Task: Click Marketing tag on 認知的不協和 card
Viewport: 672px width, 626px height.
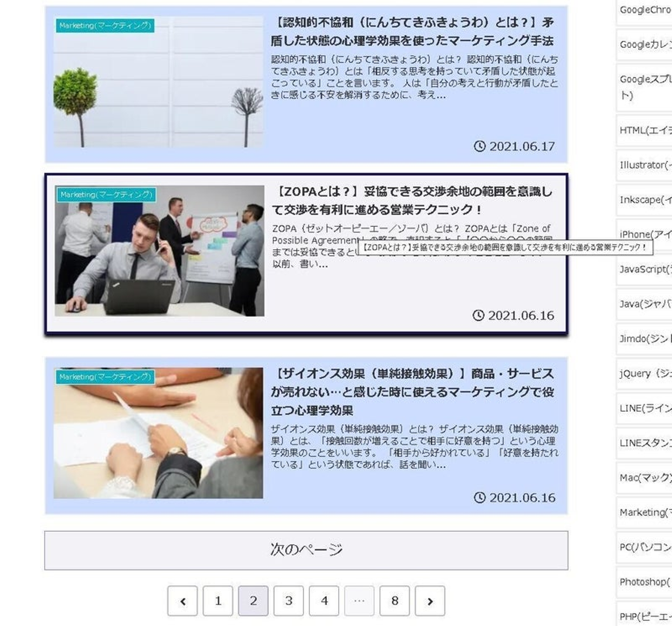Action: coord(105,26)
